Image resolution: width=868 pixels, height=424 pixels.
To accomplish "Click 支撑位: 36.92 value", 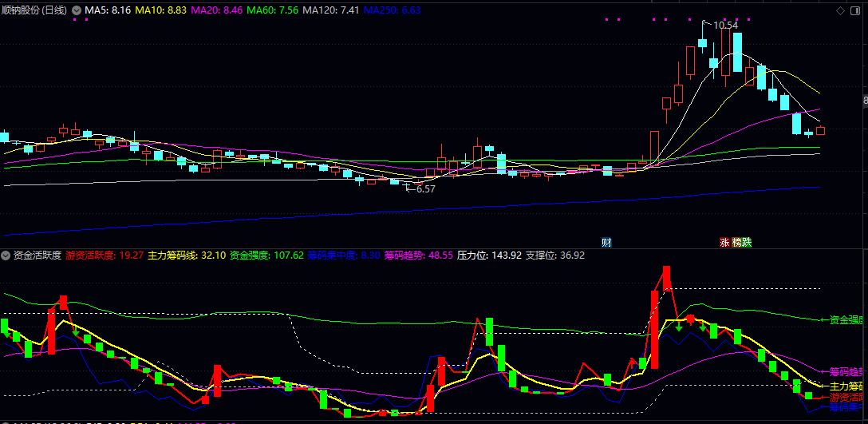I will (x=554, y=256).
